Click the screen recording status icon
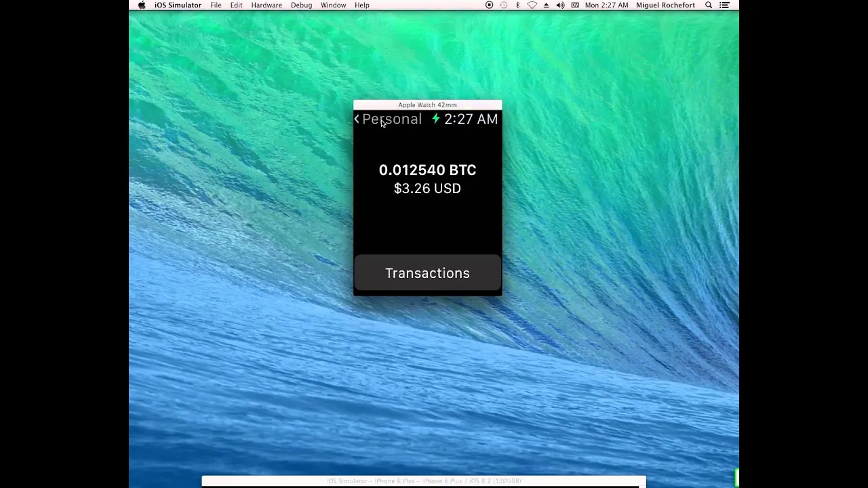Viewport: 868px width, 488px height. click(x=489, y=5)
